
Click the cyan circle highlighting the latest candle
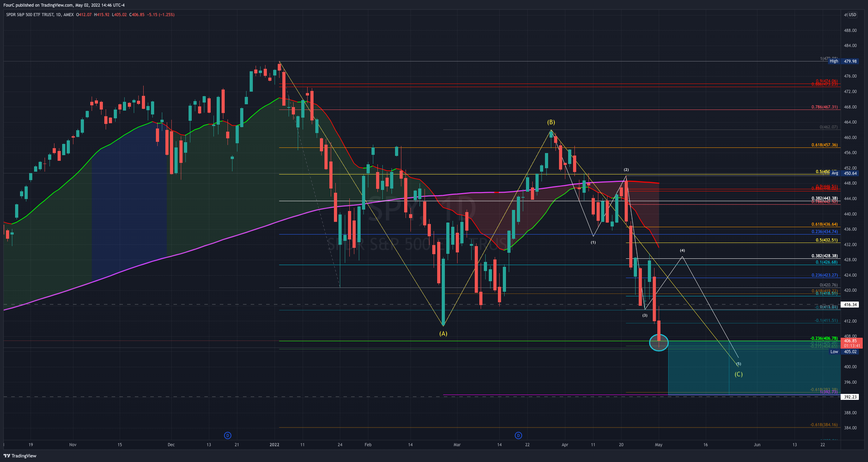[659, 342]
